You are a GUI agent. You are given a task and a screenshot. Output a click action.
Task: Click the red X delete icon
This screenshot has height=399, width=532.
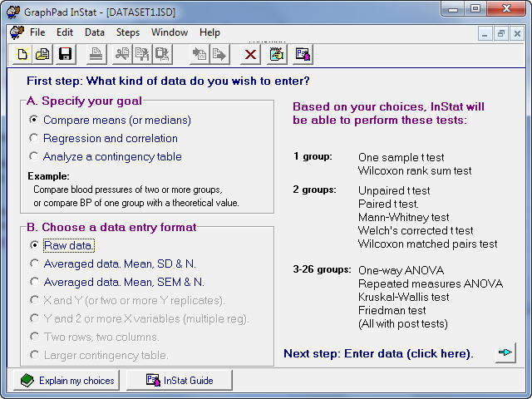pos(249,55)
